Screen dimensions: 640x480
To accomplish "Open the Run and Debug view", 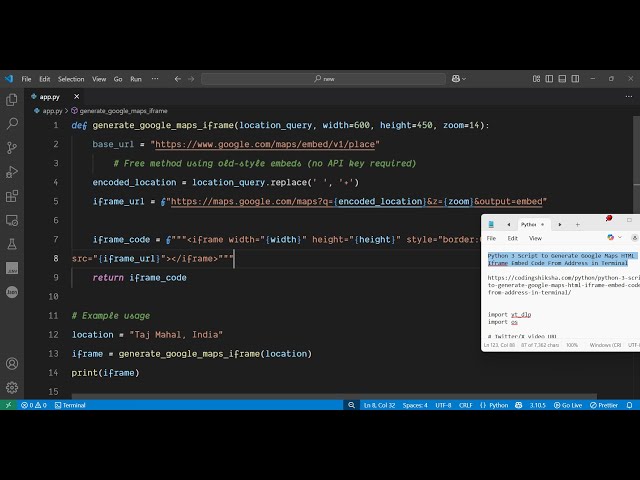I will click(12, 172).
